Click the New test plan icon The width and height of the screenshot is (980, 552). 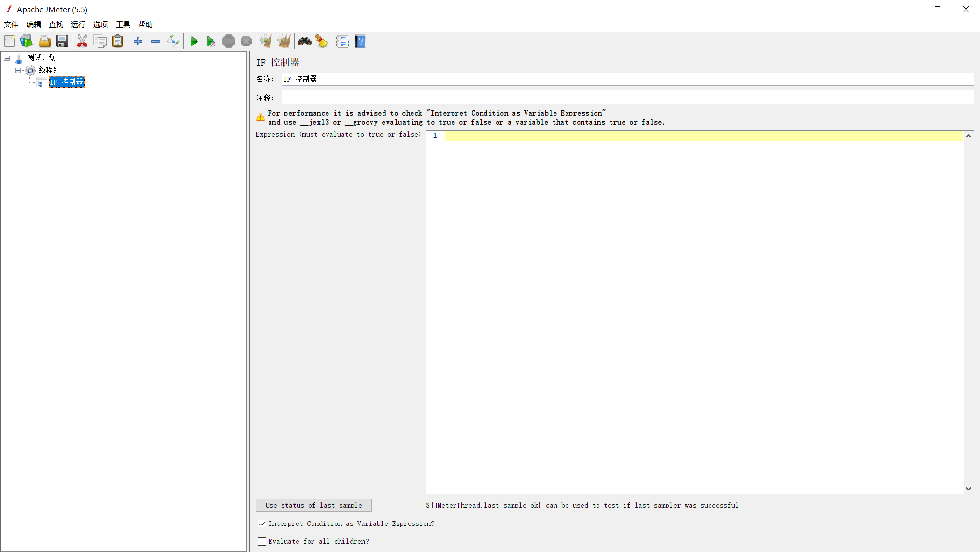click(10, 42)
